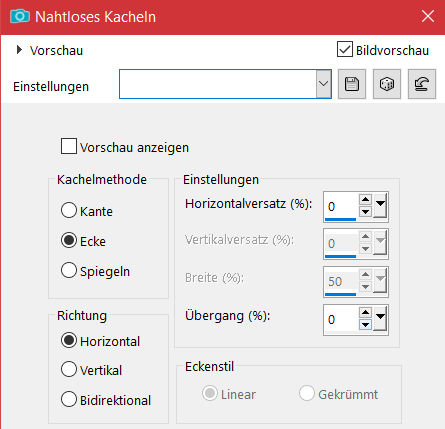The width and height of the screenshot is (445, 429).
Task: Click inside the Horizontalversatz value field
Action: 341,206
